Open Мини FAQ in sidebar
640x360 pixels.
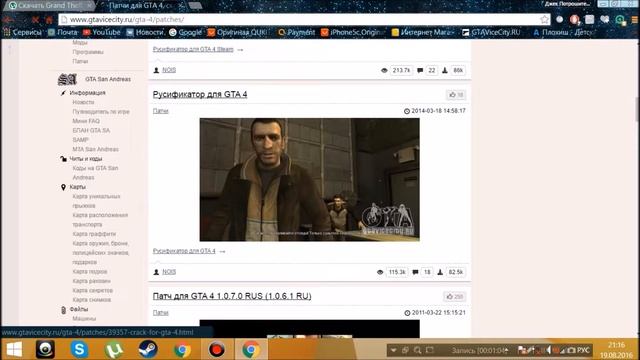tap(86, 121)
